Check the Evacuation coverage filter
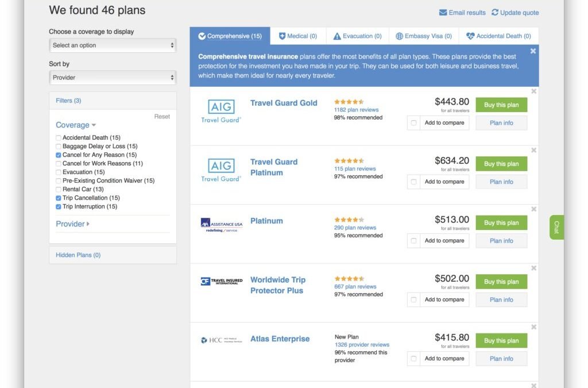 (x=58, y=172)
